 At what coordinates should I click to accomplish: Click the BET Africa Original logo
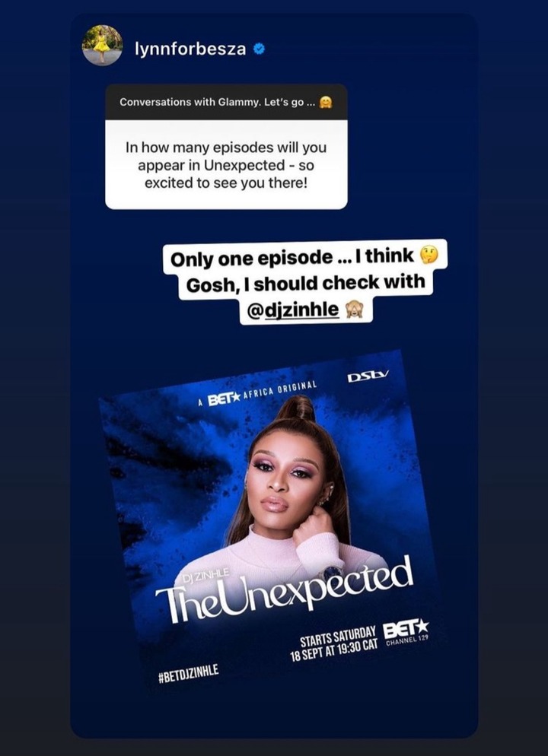257,395
